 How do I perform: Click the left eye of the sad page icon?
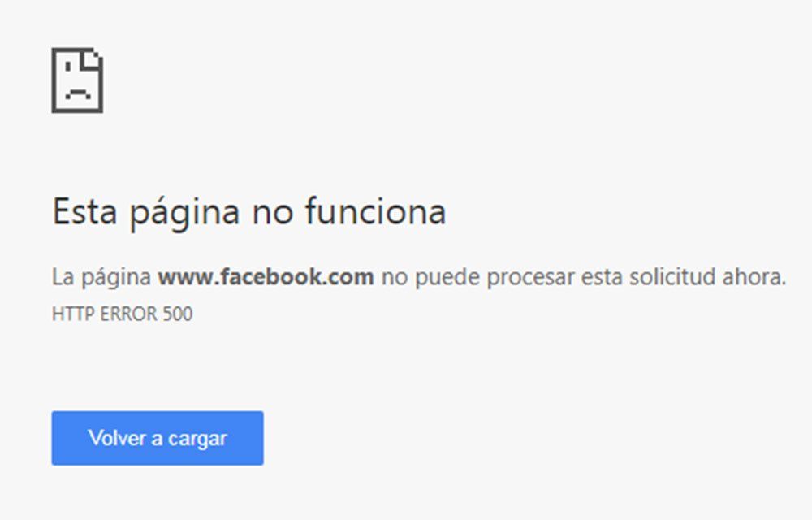coord(68,65)
